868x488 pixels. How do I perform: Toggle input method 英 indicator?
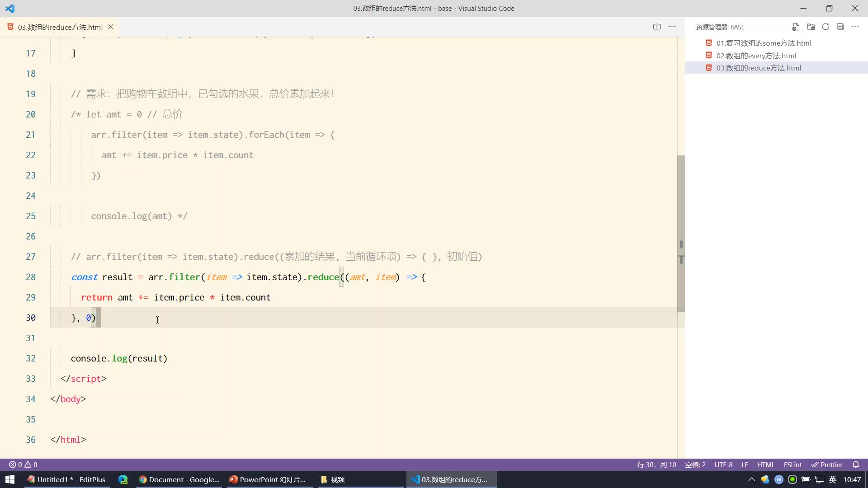832,479
